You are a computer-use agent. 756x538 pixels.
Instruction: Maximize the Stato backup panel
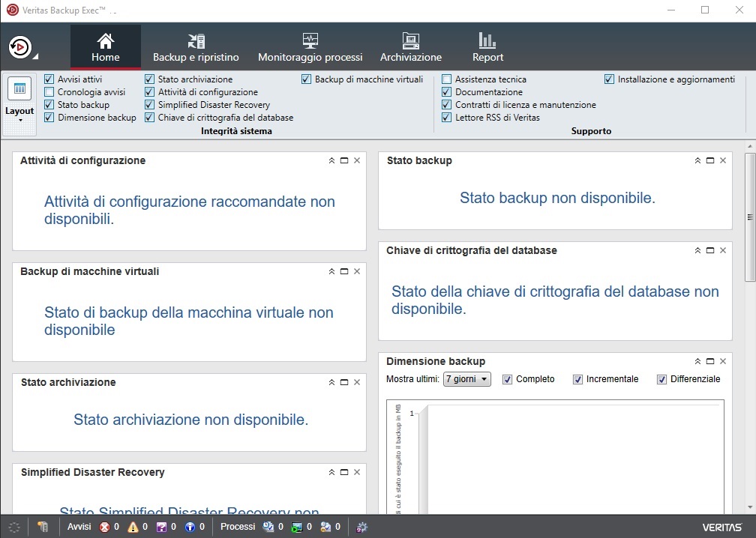(x=710, y=160)
